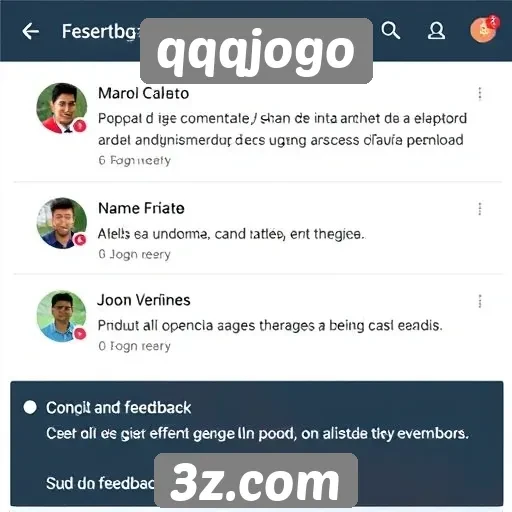Click the notification badge on the top-right avatar
Screen dimensions: 512x512
click(493, 22)
